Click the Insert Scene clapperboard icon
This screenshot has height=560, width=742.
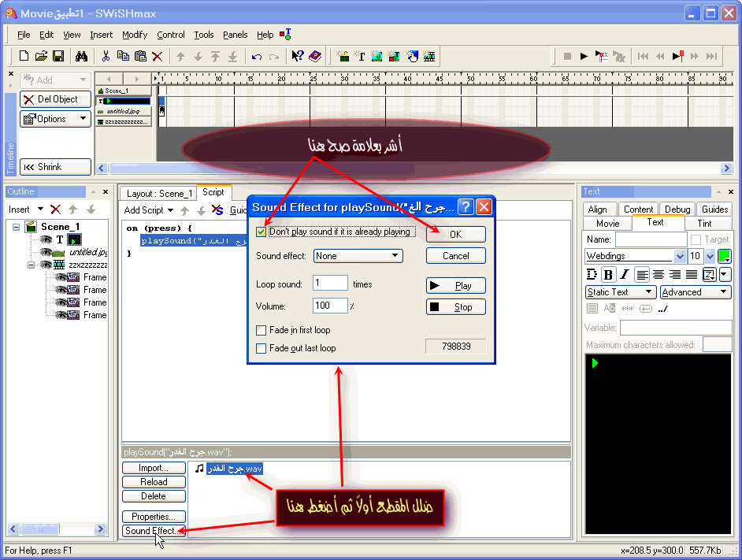(343, 57)
